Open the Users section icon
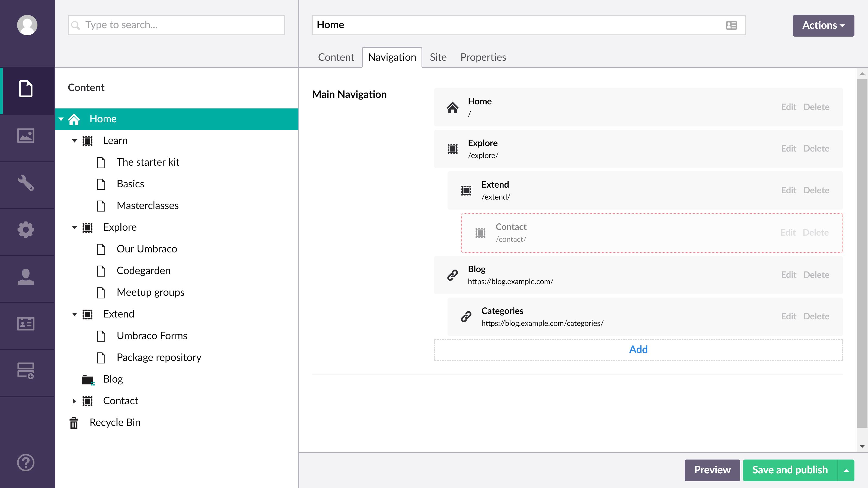Screen dimensions: 868x488 pyautogui.click(x=26, y=277)
